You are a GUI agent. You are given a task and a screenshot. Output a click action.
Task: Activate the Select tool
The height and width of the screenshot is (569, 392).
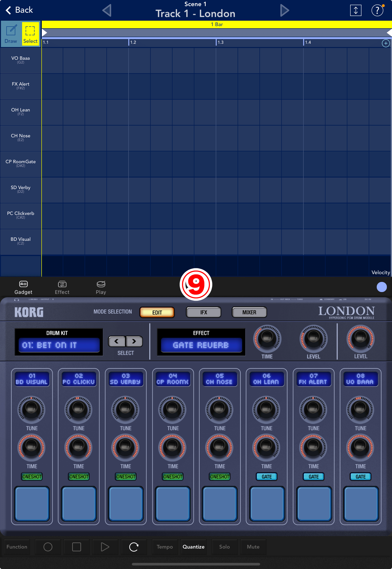(30, 34)
